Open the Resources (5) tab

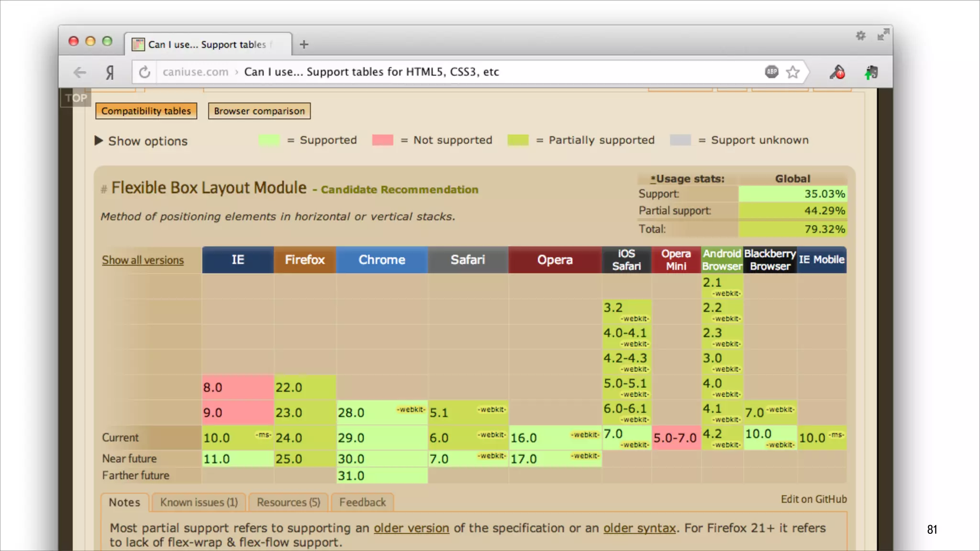(x=288, y=502)
